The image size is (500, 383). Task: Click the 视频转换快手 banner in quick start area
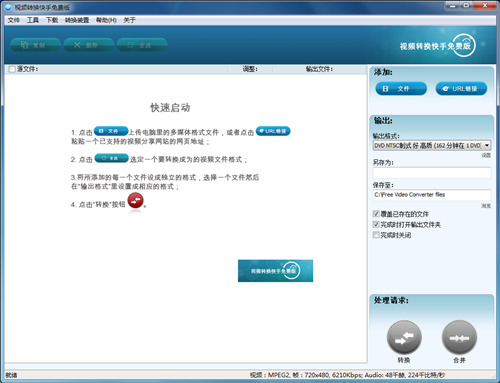click(275, 271)
